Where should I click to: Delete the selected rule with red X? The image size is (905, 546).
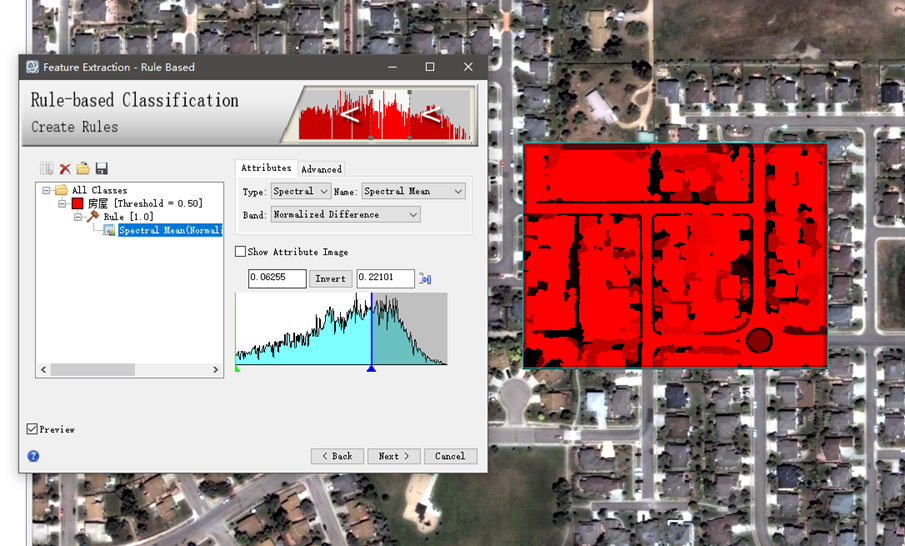[x=65, y=169]
